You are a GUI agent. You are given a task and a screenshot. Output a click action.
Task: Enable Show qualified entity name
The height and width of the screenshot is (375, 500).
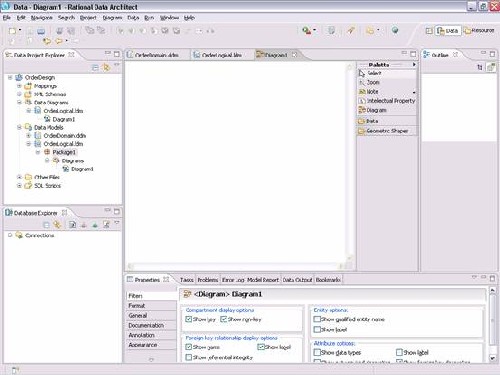click(x=317, y=319)
